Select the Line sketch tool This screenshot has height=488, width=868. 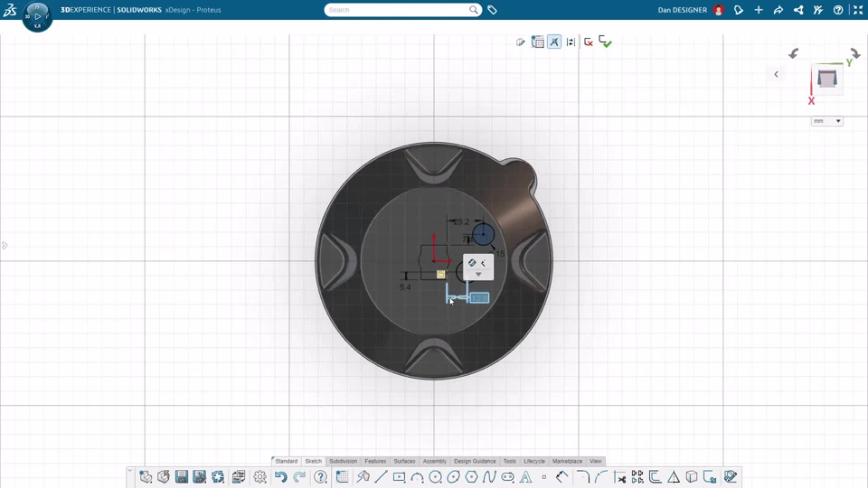point(381,476)
